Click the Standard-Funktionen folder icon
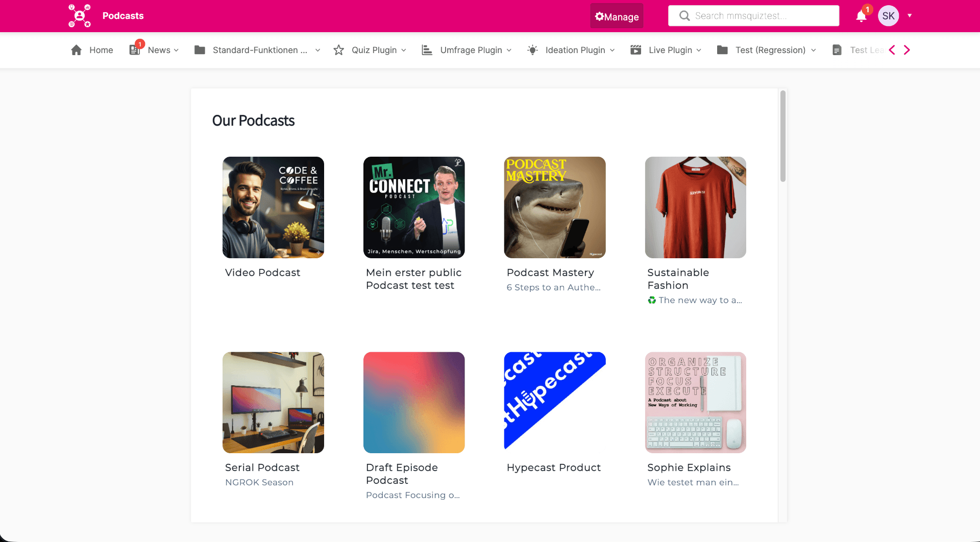The height and width of the screenshot is (542, 980). [200, 50]
